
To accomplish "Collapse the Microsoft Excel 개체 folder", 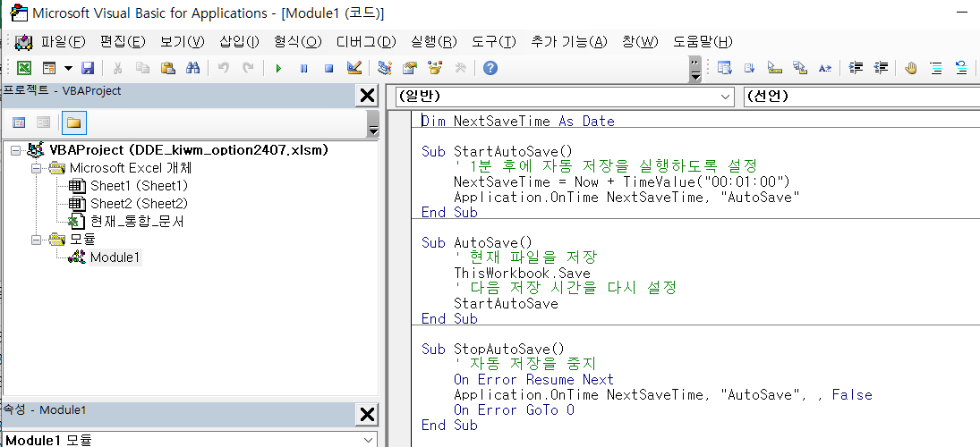I will coord(37,168).
